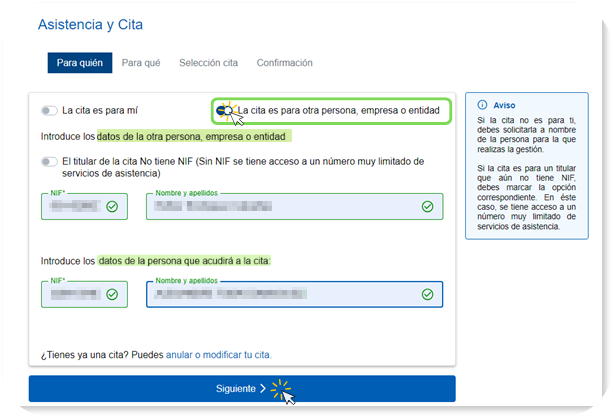Toggle 'La cita es para otra persona' switch
The height and width of the screenshot is (417, 613).
click(223, 111)
